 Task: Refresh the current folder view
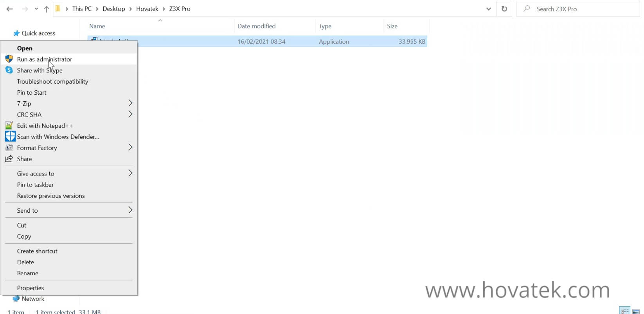[x=504, y=9]
